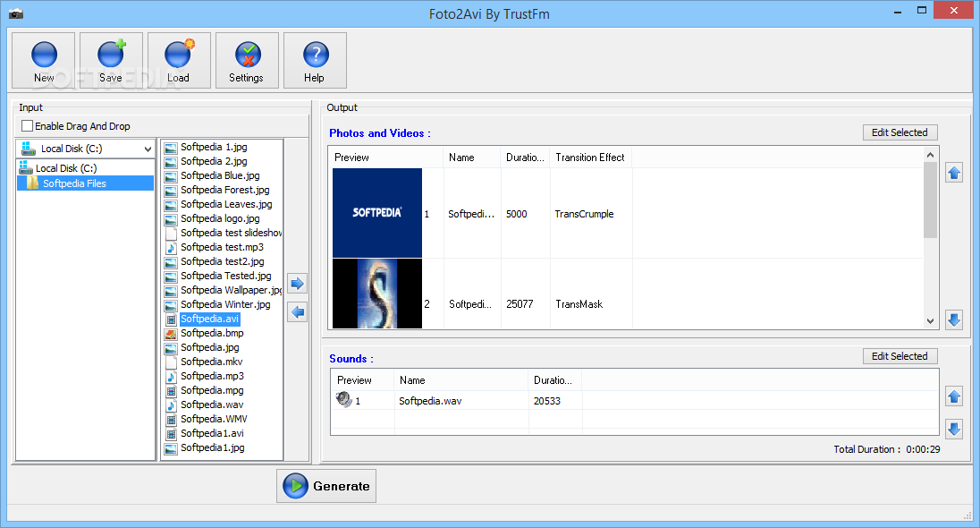This screenshot has height=528, width=980.
Task: Open the Load project toolbar button
Action: point(179,61)
